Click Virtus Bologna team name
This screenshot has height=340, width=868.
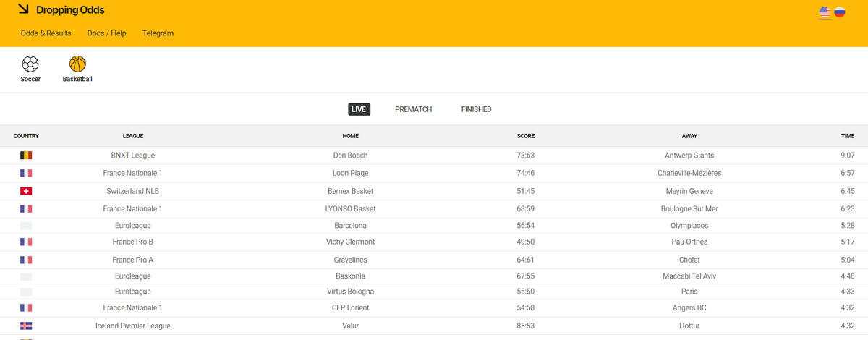[351, 292]
